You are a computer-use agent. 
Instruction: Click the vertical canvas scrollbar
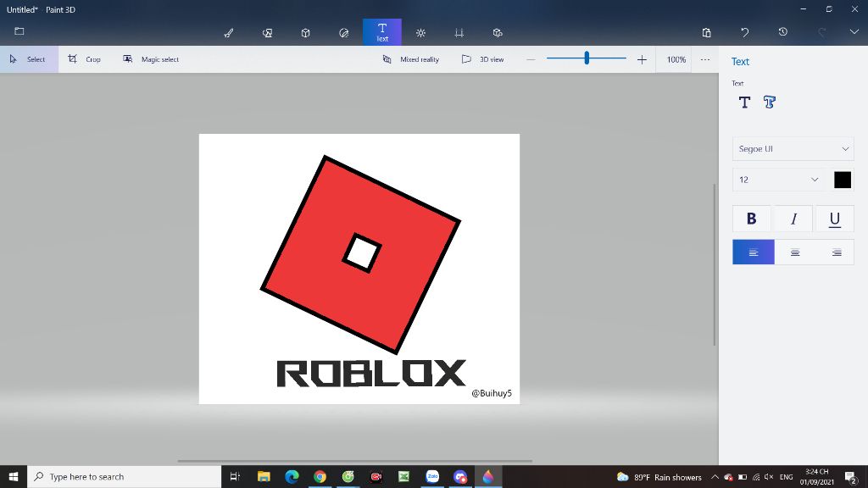[x=714, y=264]
